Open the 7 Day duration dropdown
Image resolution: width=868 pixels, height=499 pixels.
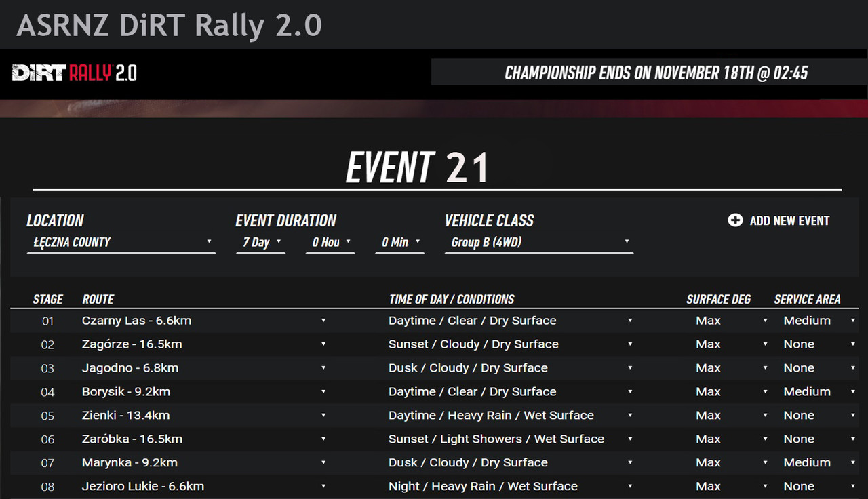260,243
